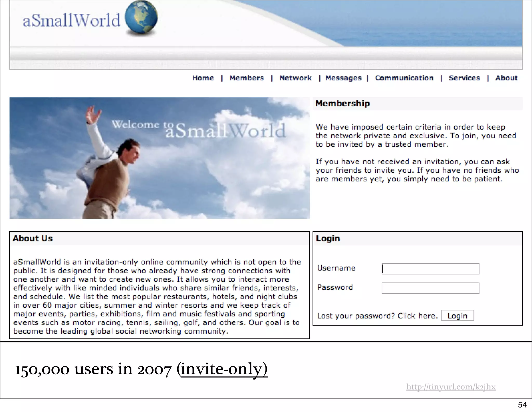Open the About menu item
This screenshot has width=532, height=412.
pos(506,78)
